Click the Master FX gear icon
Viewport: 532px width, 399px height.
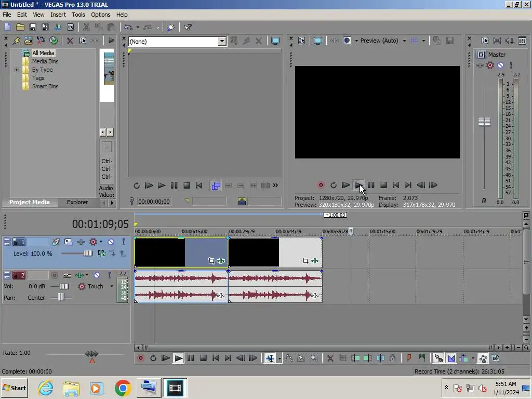490,65
